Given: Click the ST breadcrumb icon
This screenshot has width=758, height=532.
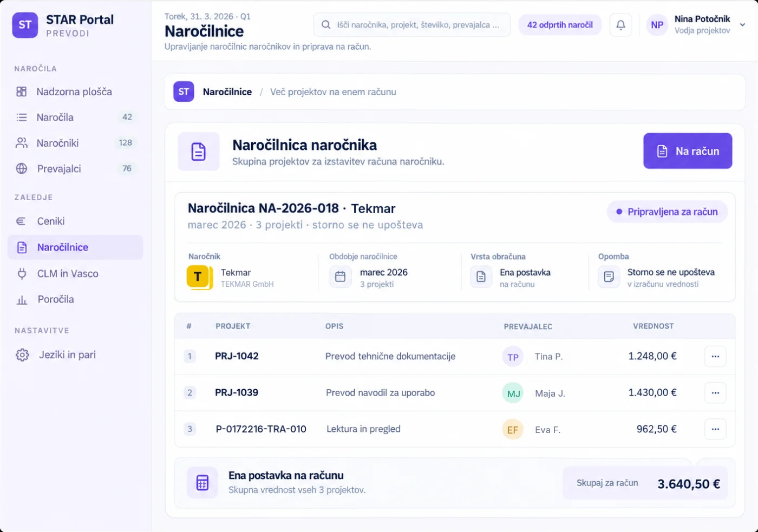Looking at the screenshot, I should [x=184, y=92].
